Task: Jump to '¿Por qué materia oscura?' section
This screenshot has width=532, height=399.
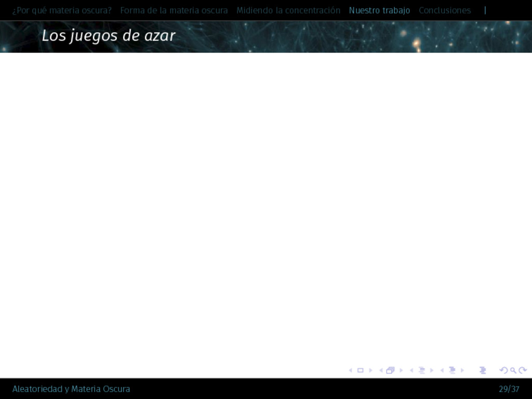Action: [62, 10]
